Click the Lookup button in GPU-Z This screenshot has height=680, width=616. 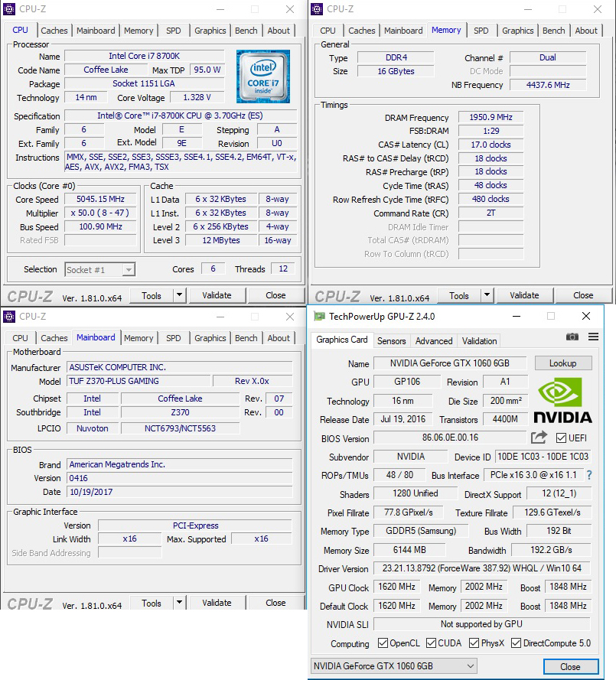563,363
